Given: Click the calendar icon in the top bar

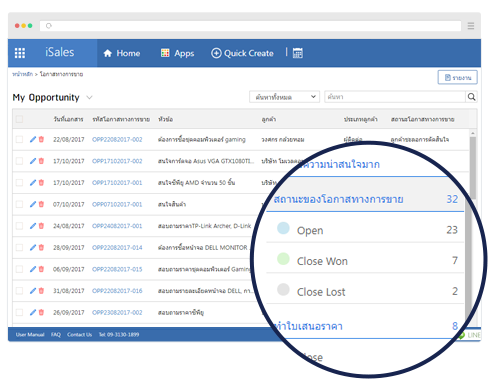Looking at the screenshot, I should click(x=298, y=53).
